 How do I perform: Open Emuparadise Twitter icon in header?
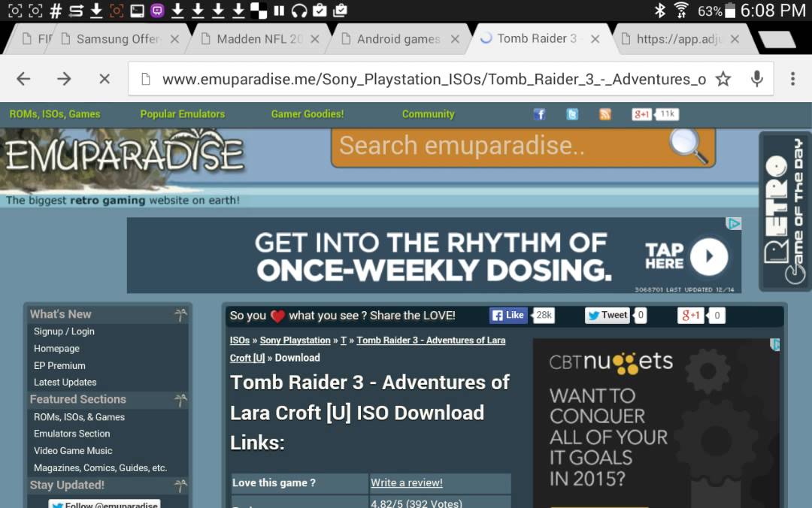571,114
